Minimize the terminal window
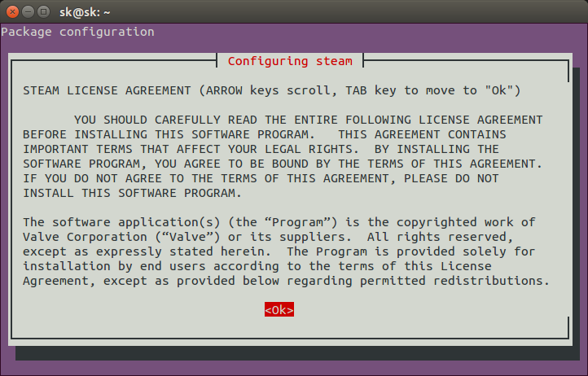The height and width of the screenshot is (376, 588). 29,12
